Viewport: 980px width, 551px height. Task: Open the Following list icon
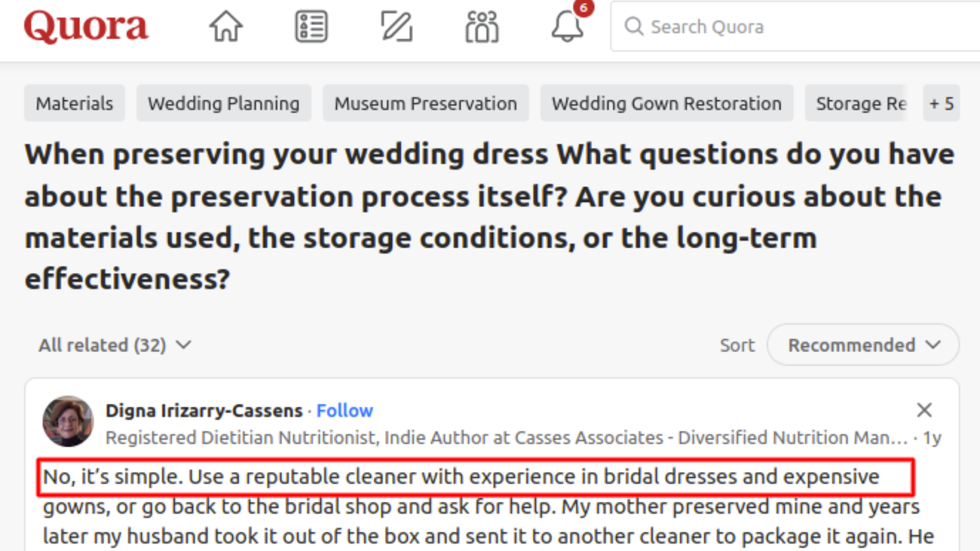[311, 27]
